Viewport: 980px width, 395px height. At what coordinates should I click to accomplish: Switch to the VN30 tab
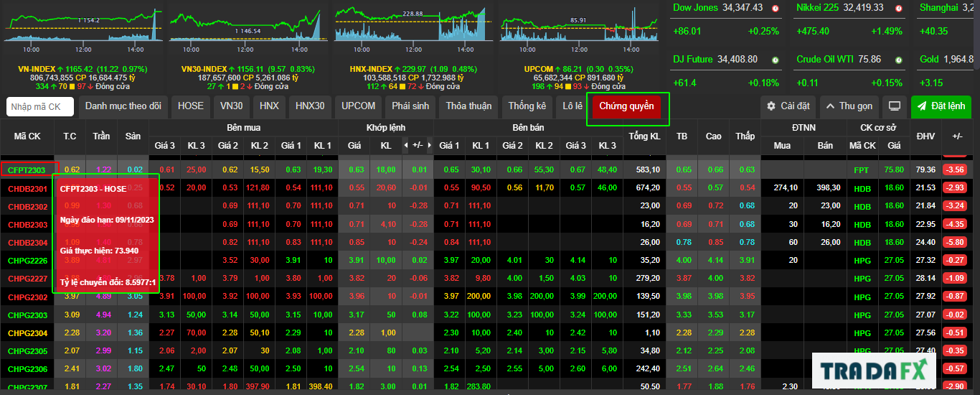point(231,106)
